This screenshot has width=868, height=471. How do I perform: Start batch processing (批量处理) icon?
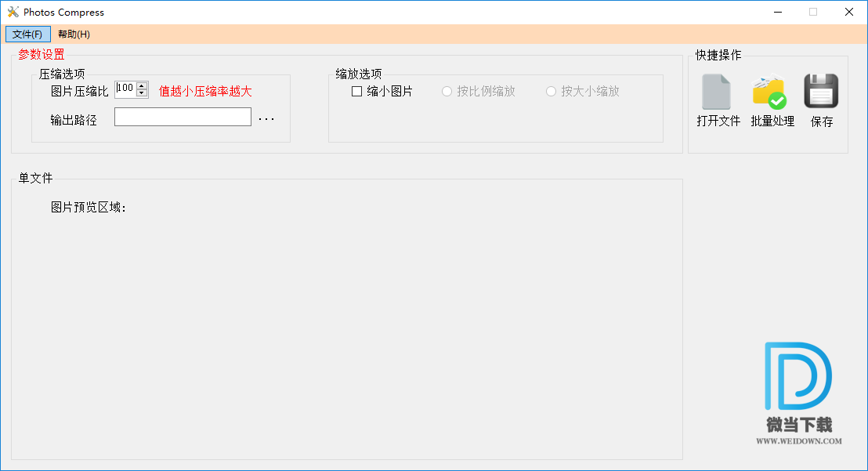coord(769,92)
